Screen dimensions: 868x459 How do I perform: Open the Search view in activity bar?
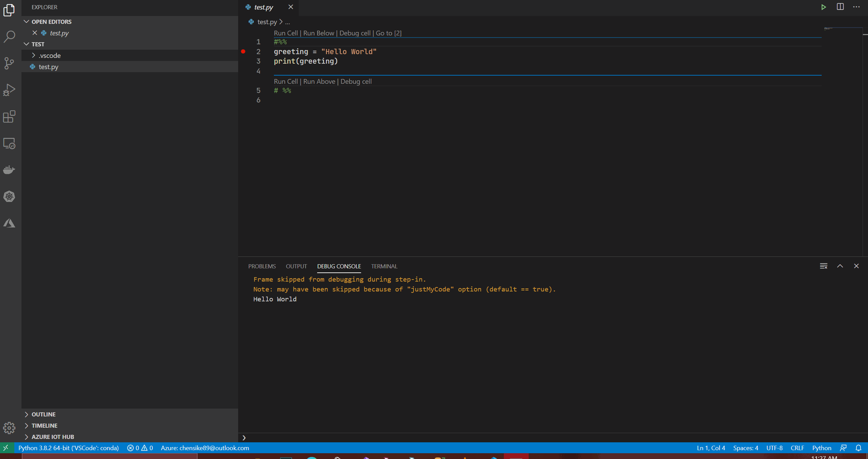point(9,36)
